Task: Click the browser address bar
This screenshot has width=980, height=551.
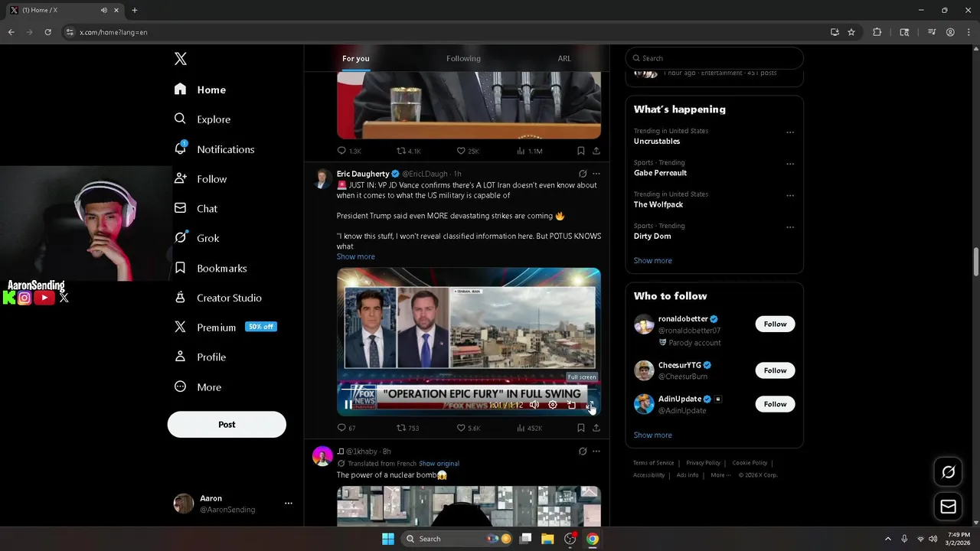Action: [444, 32]
